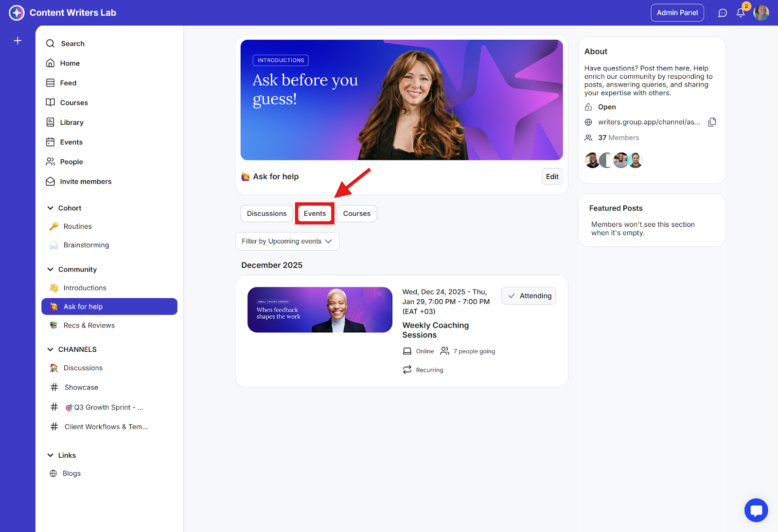Open Search in the sidebar
The height and width of the screenshot is (532, 778).
72,44
